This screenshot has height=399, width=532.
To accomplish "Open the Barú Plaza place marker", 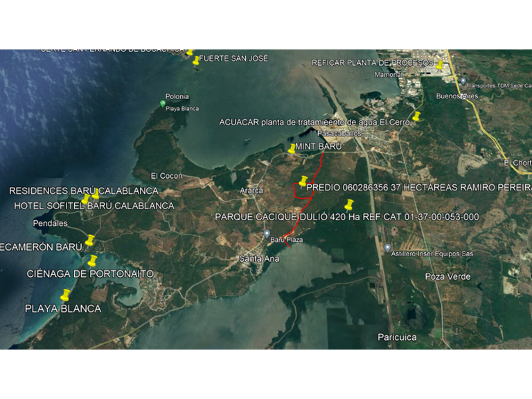I will tap(267, 233).
